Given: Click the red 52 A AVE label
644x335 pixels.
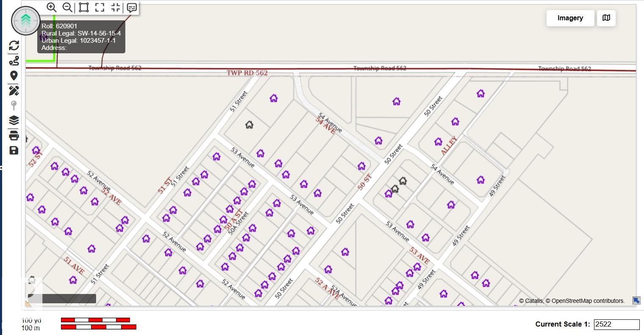Looking at the screenshot, I should [327, 288].
